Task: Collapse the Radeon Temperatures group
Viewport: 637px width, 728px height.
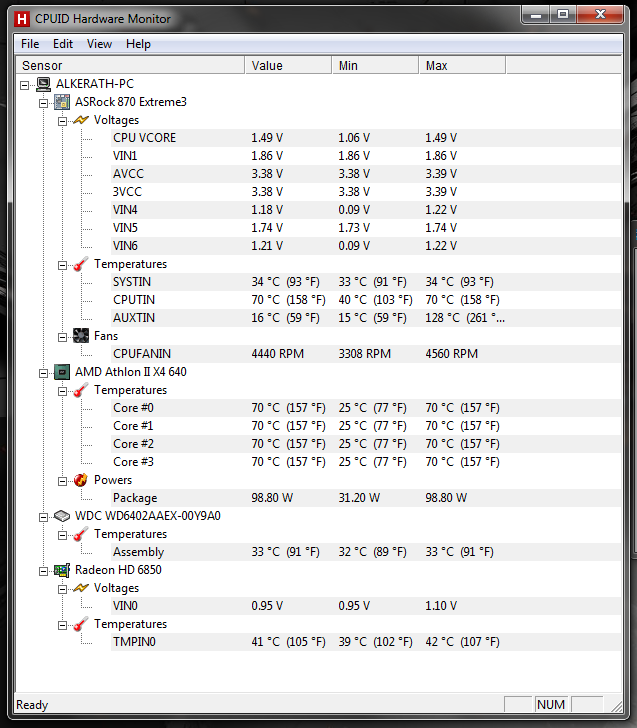Action: pos(62,625)
